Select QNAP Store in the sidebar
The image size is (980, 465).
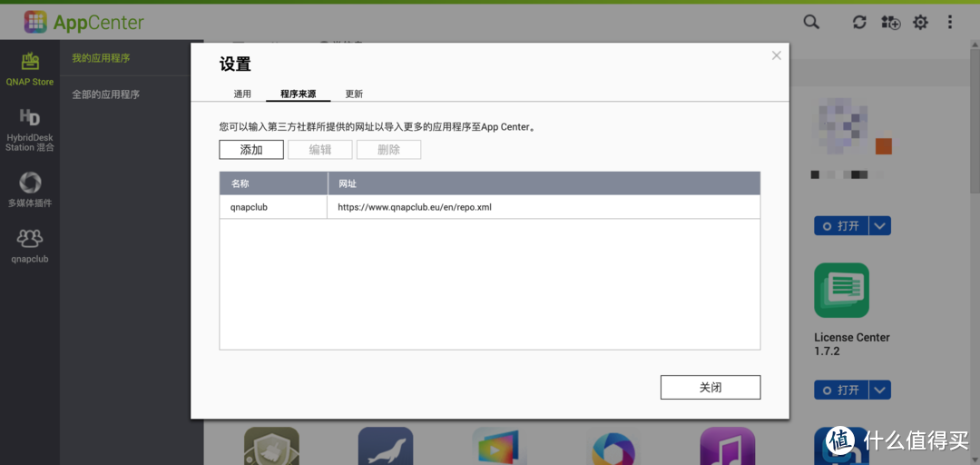(x=30, y=69)
